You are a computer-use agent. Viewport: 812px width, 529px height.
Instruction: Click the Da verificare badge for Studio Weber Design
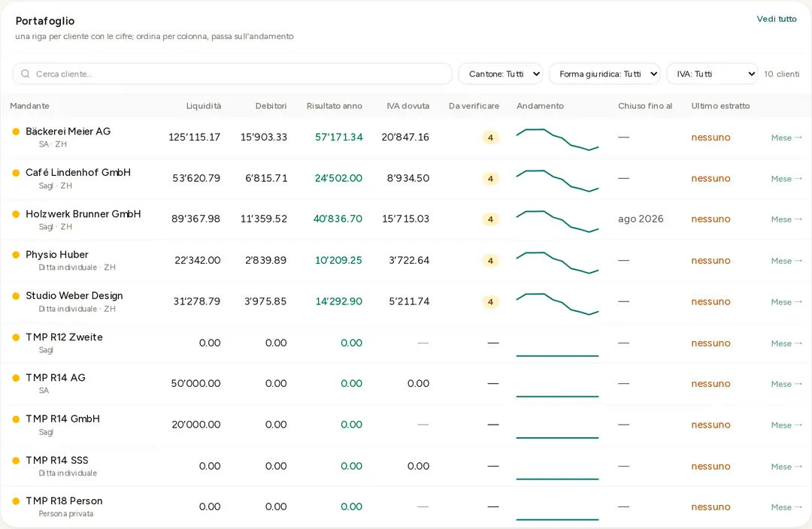pyautogui.click(x=490, y=302)
